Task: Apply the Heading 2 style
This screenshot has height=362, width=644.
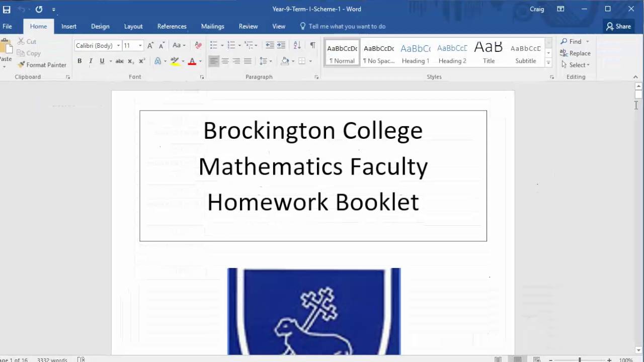Action: tap(452, 53)
